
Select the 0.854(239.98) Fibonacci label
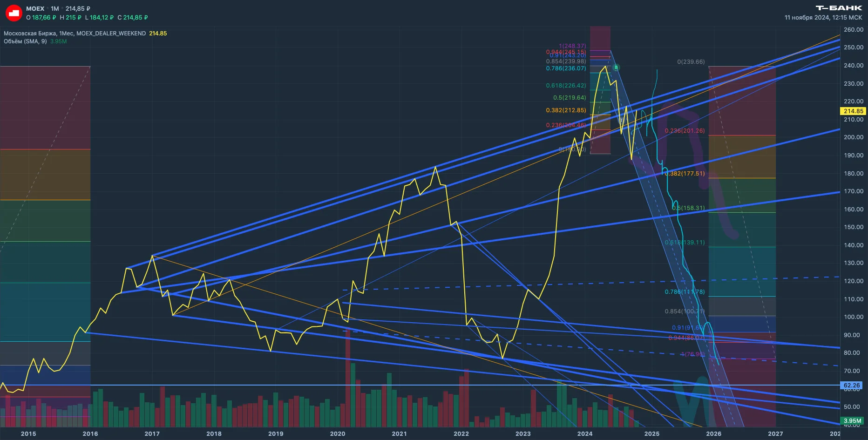point(566,61)
